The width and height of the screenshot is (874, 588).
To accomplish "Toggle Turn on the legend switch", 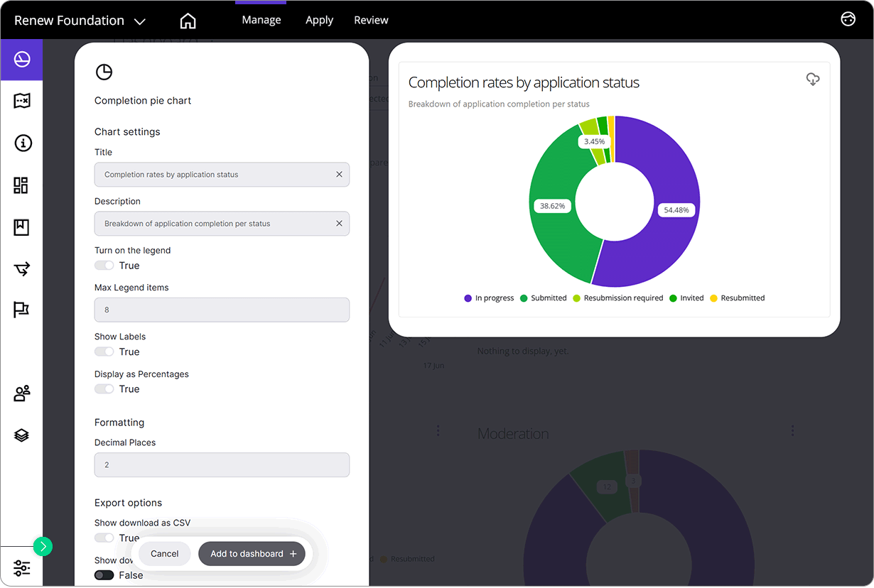I will point(104,266).
